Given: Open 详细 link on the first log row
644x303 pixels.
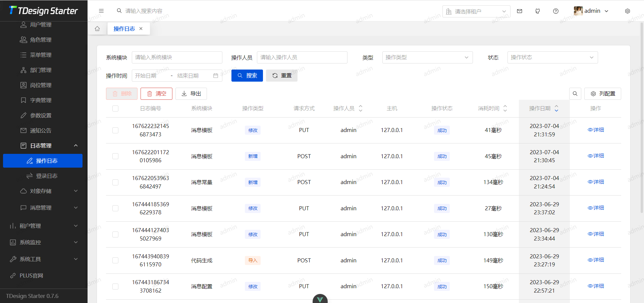Looking at the screenshot, I should (x=596, y=130).
